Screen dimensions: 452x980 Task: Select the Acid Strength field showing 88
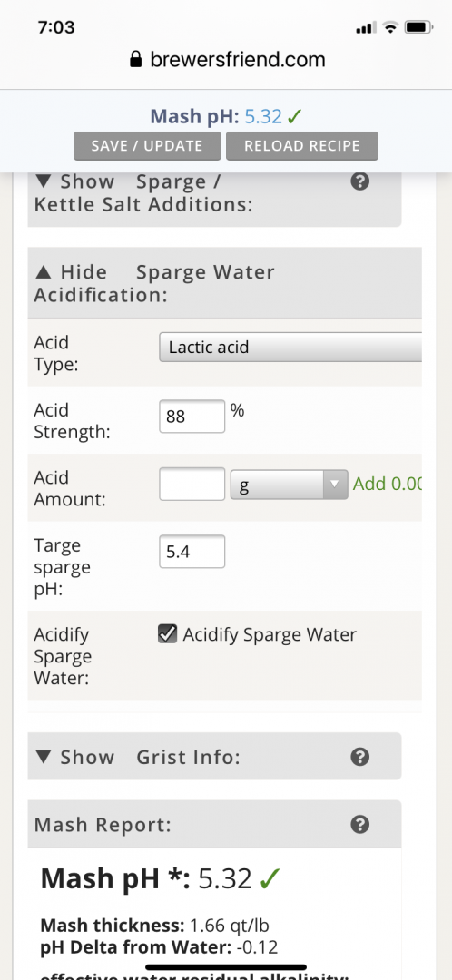pos(192,416)
